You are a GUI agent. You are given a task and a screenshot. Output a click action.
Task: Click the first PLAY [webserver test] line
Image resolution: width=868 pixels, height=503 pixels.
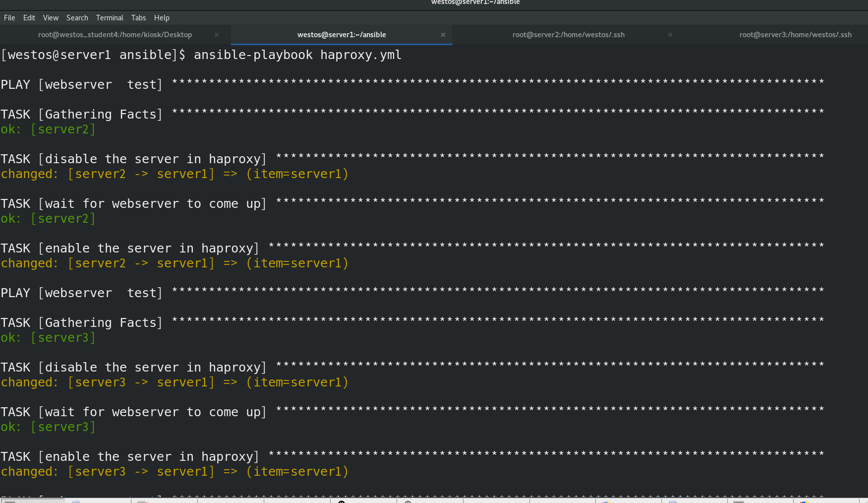pyautogui.click(x=412, y=84)
